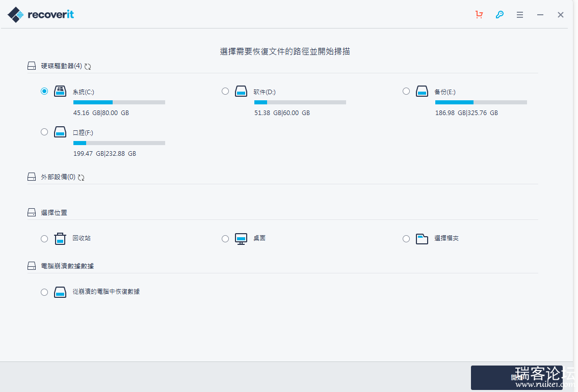578x392 pixels.
Task: Click the 從崩潰的電腦中恢復數據 label
Action: tap(106, 292)
